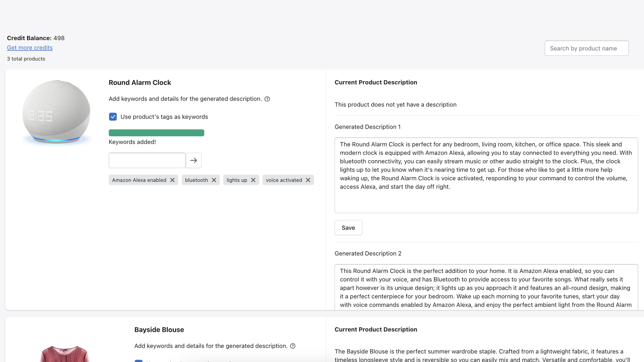Click the 'Round Alarm Clock' product title

point(140,82)
